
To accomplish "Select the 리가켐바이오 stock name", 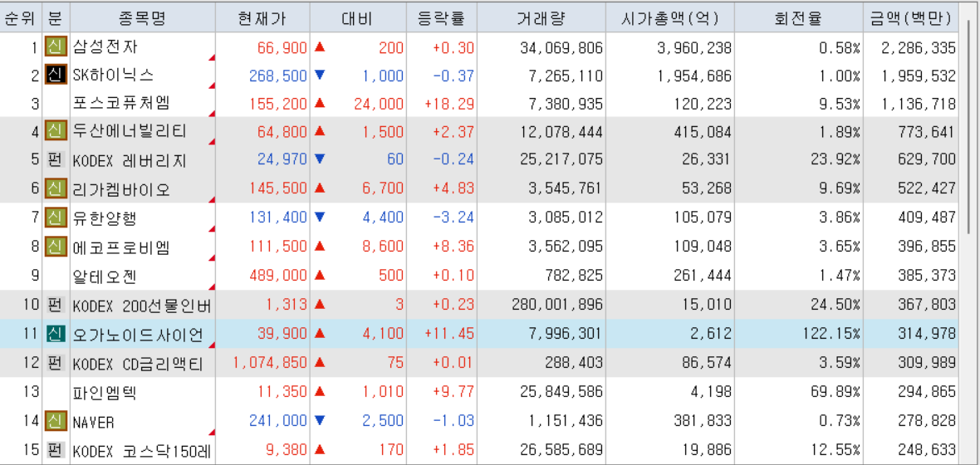I will [x=120, y=188].
